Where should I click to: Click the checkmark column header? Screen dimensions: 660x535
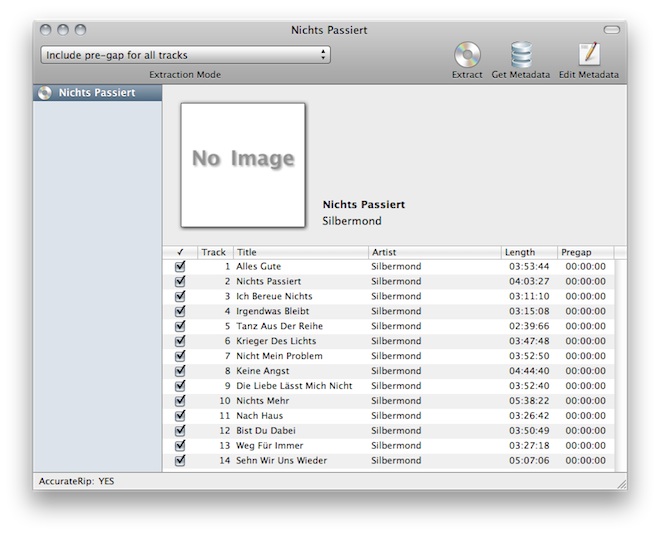(180, 252)
